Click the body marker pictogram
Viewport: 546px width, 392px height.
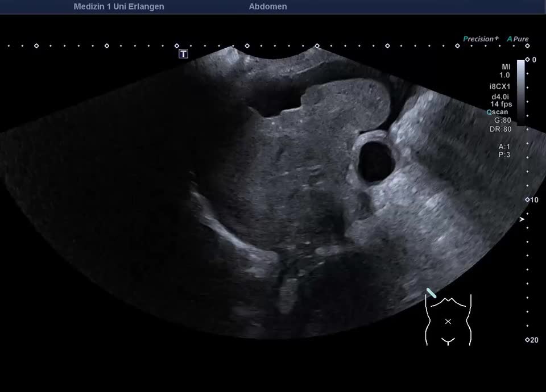click(x=448, y=320)
